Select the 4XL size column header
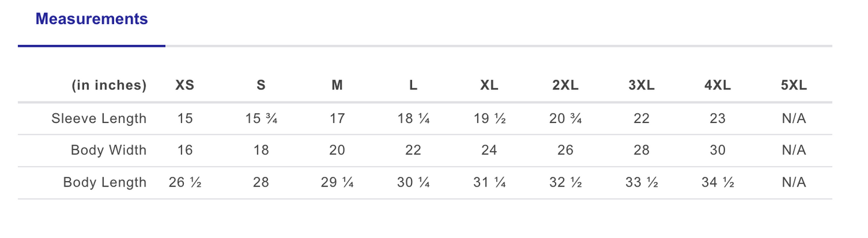Viewport: 868px width, 238px height. (718, 85)
